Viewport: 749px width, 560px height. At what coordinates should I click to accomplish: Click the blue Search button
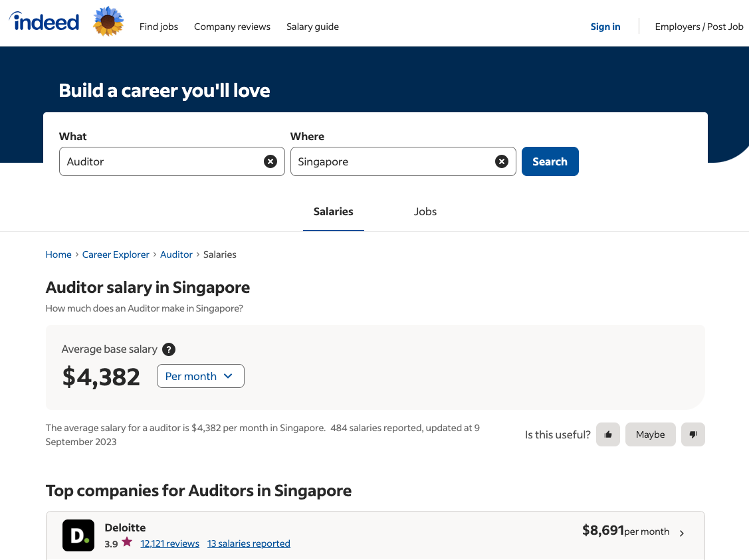tap(550, 161)
